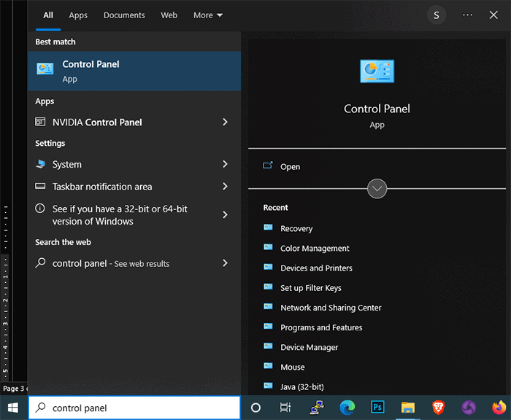
Task: Open Photoshop from the taskbar
Action: (377, 408)
